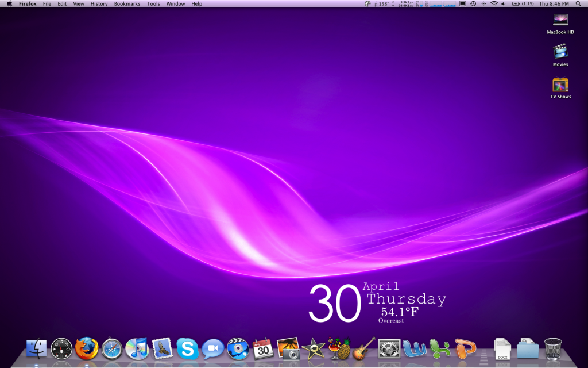588x368 pixels.
Task: Open iCal calendar icon showing 30
Action: coord(263,349)
